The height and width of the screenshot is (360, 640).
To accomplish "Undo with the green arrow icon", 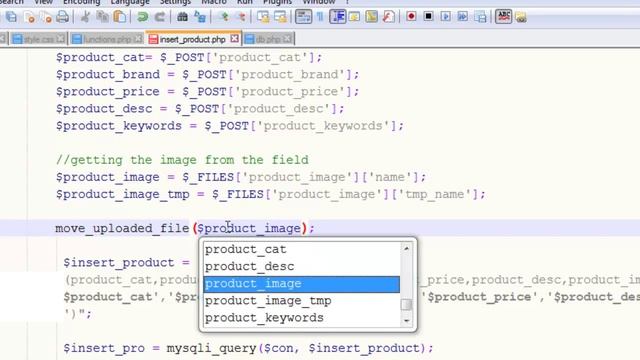I will point(142,17).
